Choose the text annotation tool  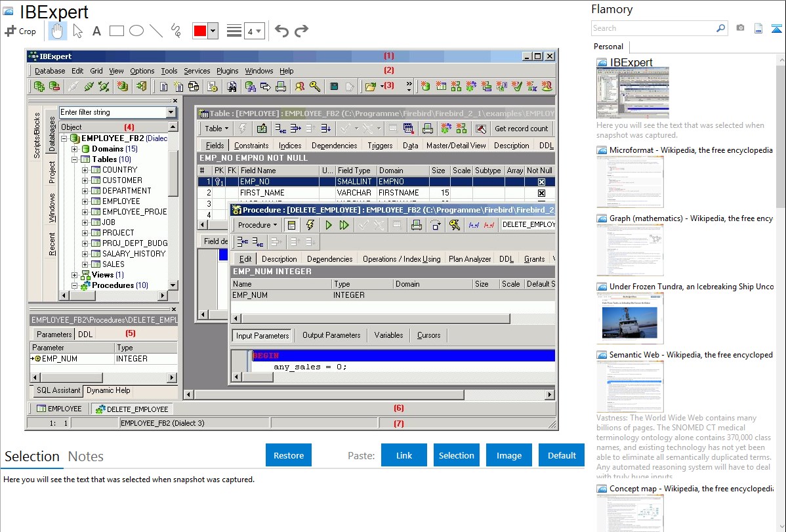pos(96,31)
